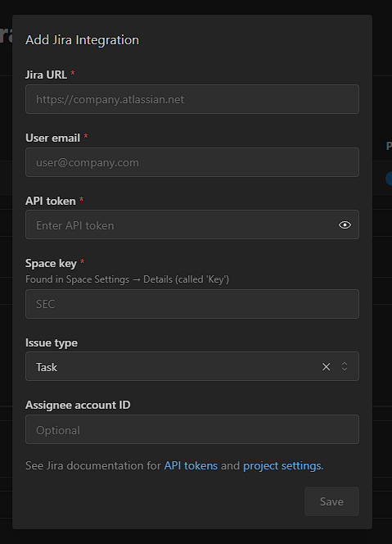The width and height of the screenshot is (392, 544).
Task: Click the Space key input field
Action: point(192,304)
